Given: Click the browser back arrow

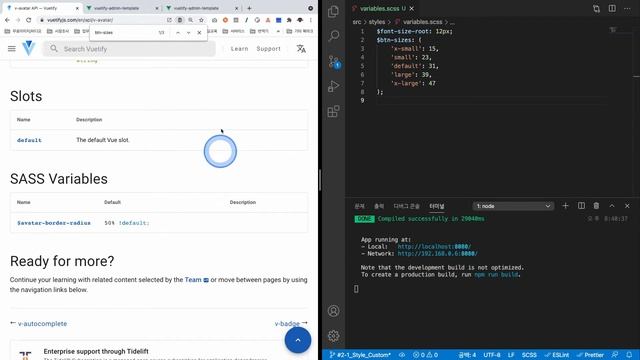Looking at the screenshot, I should click(x=7, y=20).
